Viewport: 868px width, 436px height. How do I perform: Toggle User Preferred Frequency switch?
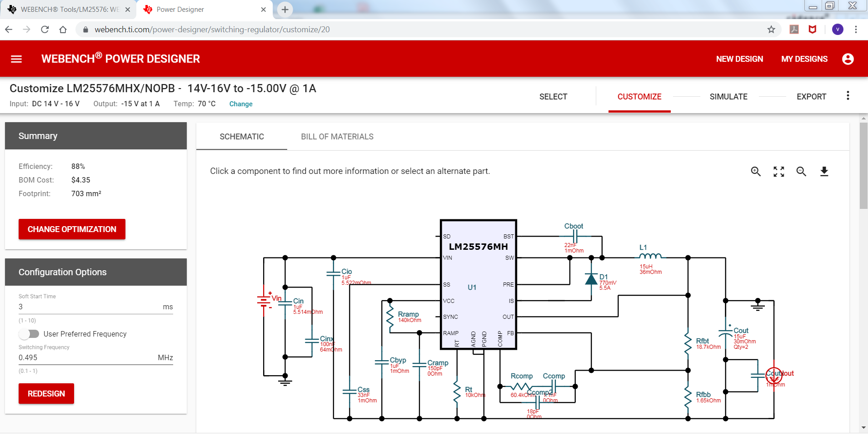point(29,334)
